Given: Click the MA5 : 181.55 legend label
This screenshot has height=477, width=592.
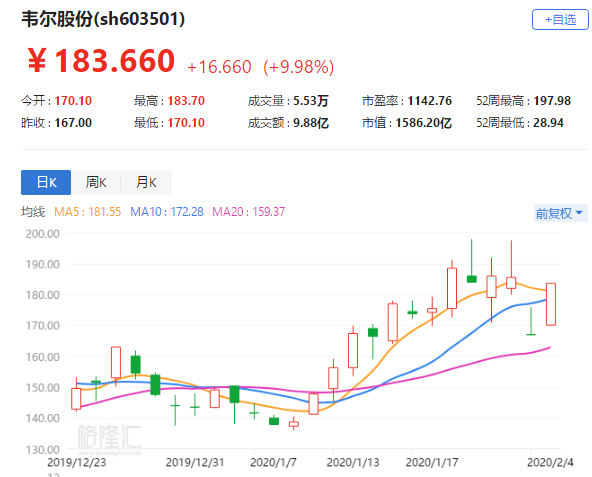Looking at the screenshot, I should click(x=87, y=211).
